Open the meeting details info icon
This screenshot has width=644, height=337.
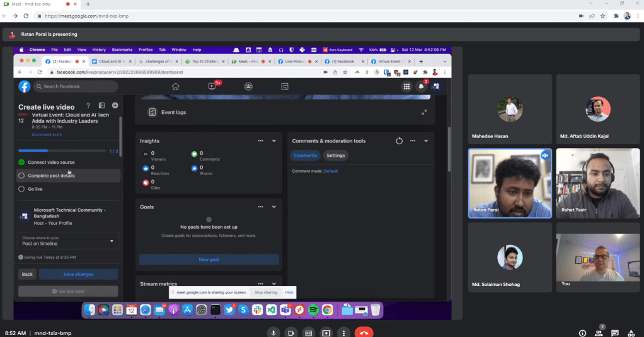tap(582, 333)
